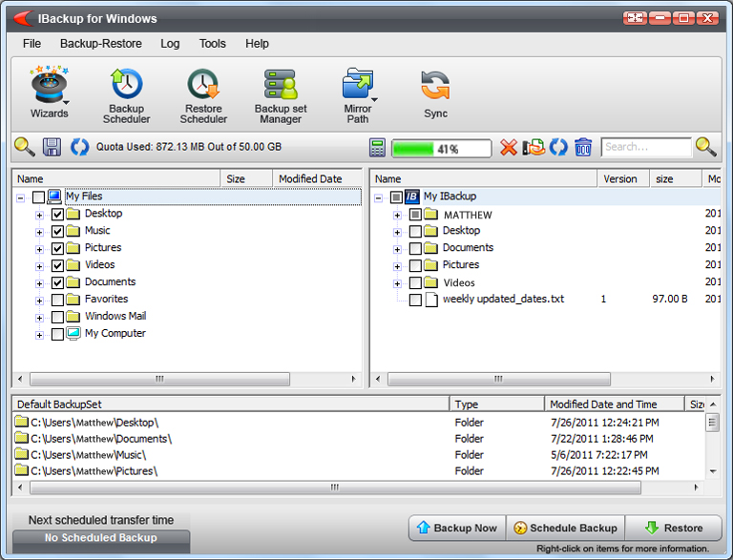Check the My Computer checkbox

(x=57, y=335)
